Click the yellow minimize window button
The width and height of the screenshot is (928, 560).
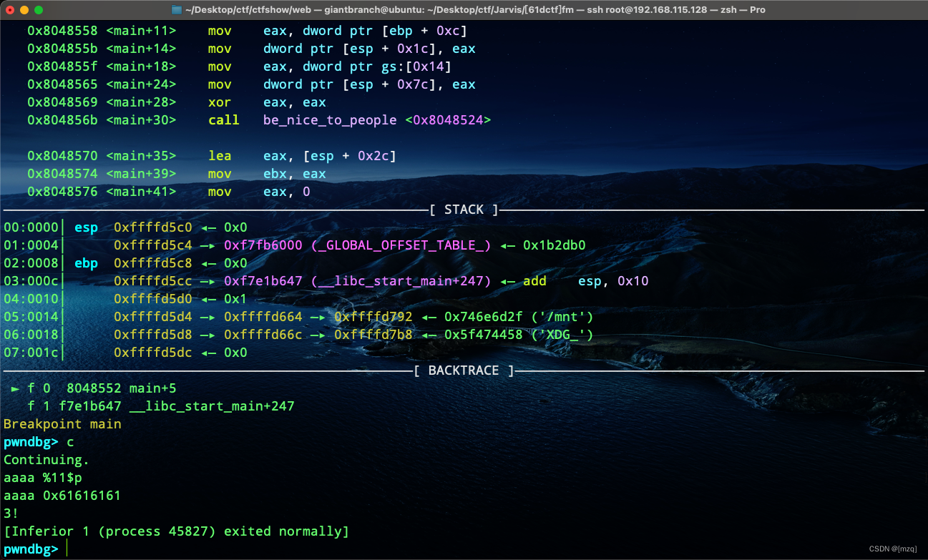click(24, 10)
